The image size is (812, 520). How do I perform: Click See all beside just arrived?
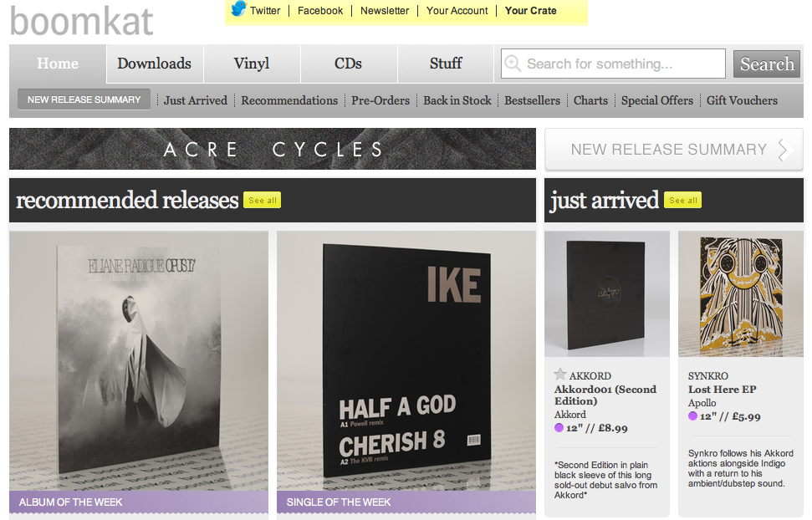683,201
